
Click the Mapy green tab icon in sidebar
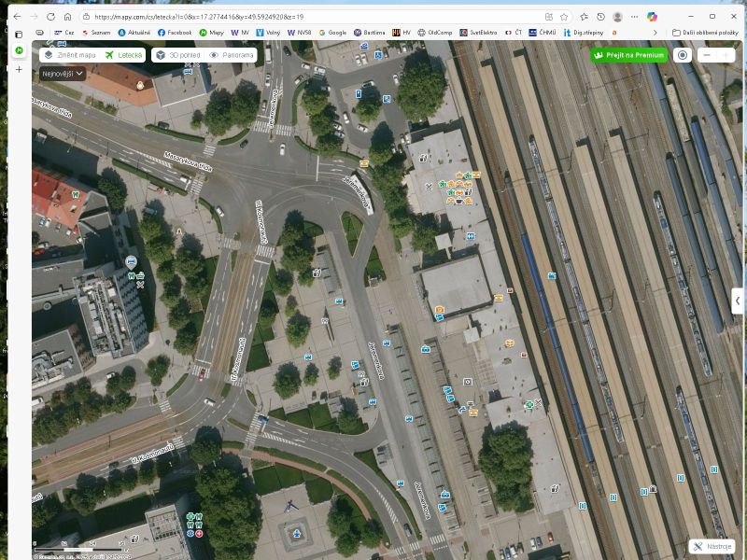[19, 50]
